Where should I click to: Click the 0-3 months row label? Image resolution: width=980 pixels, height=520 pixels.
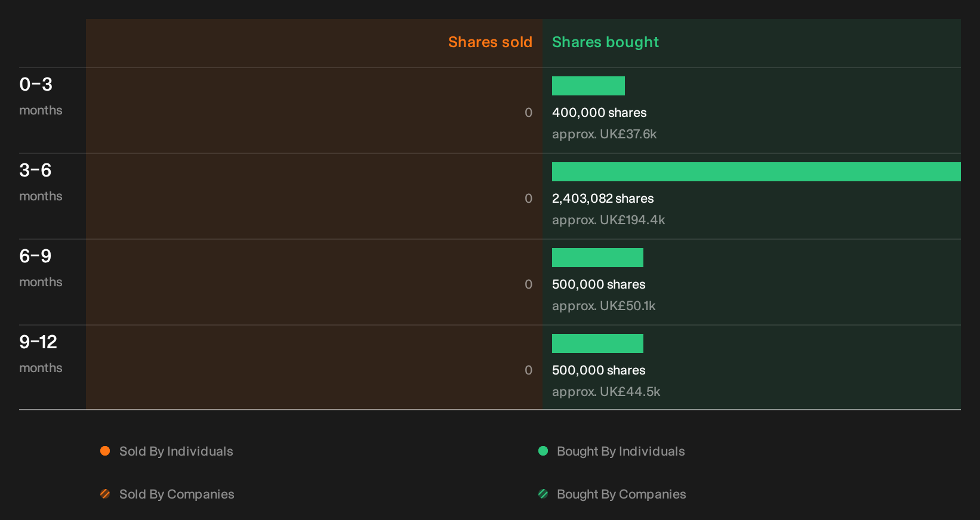[x=41, y=96]
